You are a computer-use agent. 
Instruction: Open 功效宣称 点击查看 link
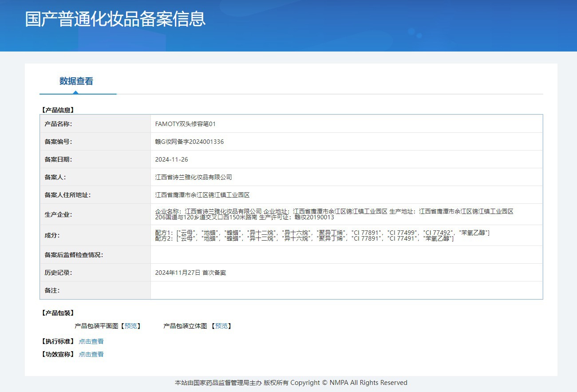tap(91, 354)
